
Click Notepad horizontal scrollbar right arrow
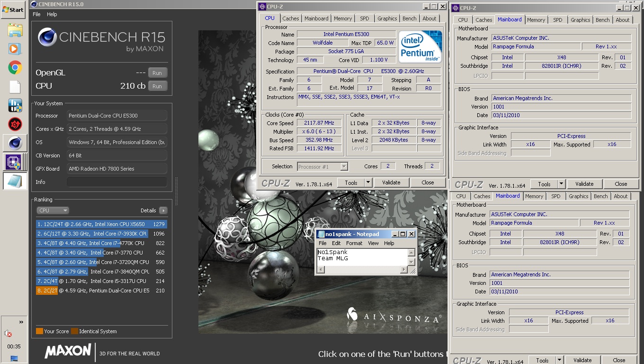point(403,270)
